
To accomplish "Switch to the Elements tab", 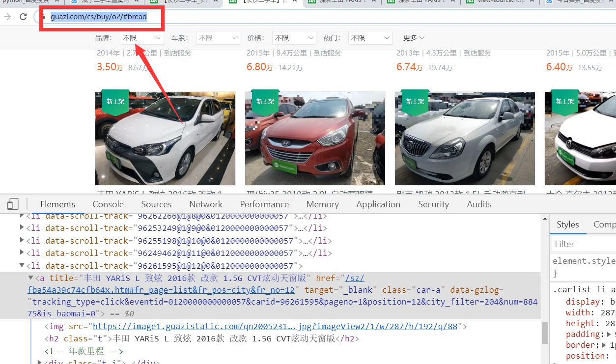I will point(58,204).
